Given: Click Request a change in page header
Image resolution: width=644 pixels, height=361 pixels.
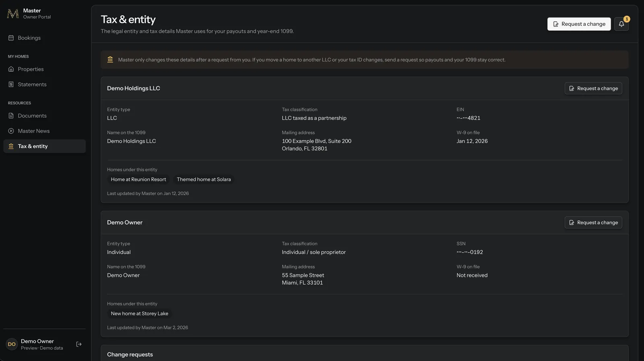Looking at the screenshot, I should [x=579, y=24].
